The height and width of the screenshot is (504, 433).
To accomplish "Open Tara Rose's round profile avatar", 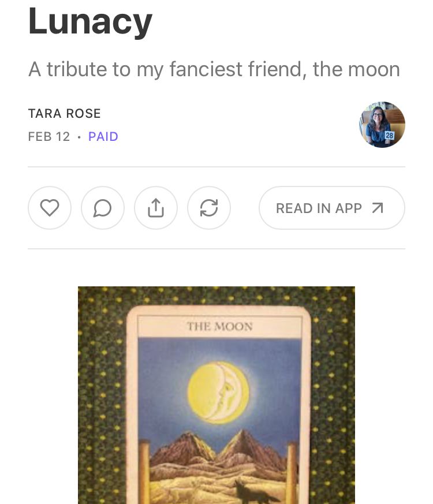I will 382,125.
